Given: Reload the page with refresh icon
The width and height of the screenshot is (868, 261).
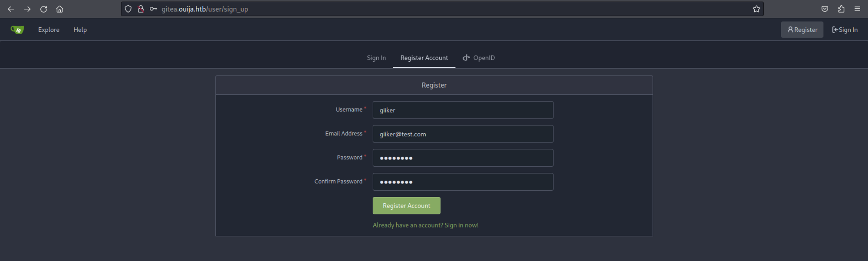Looking at the screenshot, I should pyautogui.click(x=43, y=9).
